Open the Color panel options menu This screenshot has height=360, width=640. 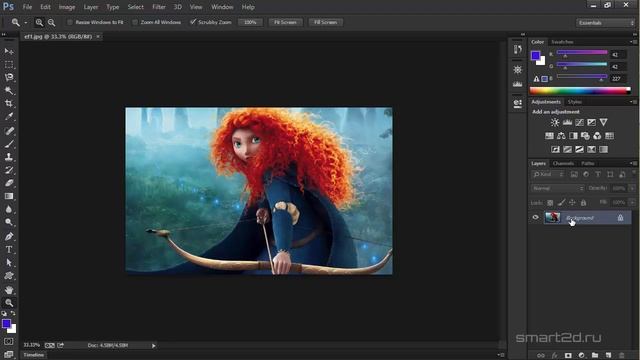click(633, 42)
